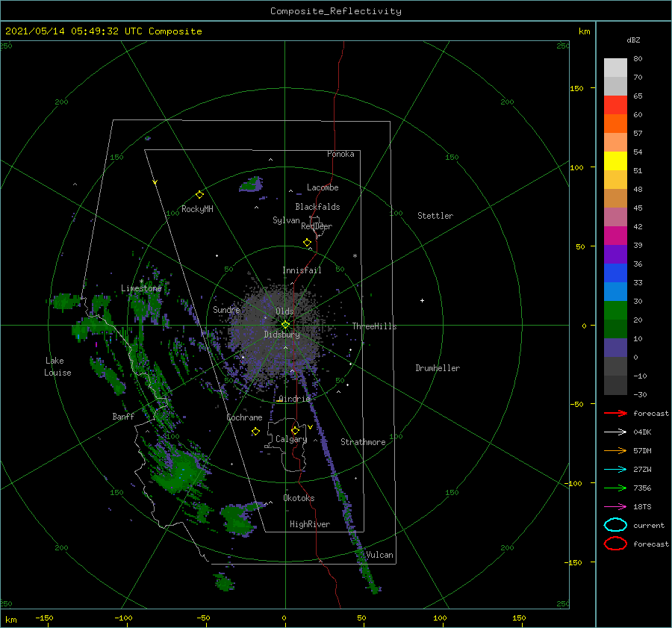Click the Lake Louise label
Viewport: 672px width, 628px height.
[57, 367]
